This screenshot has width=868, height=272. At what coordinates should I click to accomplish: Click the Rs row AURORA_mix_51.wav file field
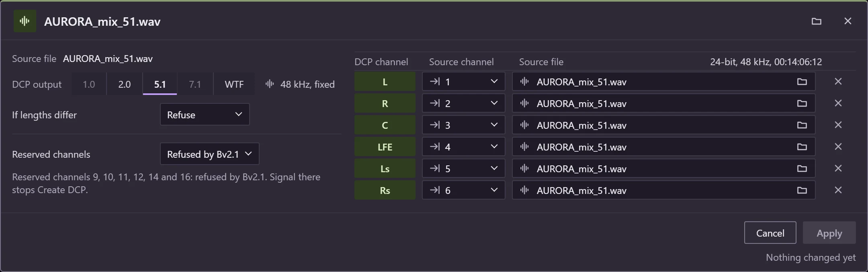pyautogui.click(x=663, y=190)
